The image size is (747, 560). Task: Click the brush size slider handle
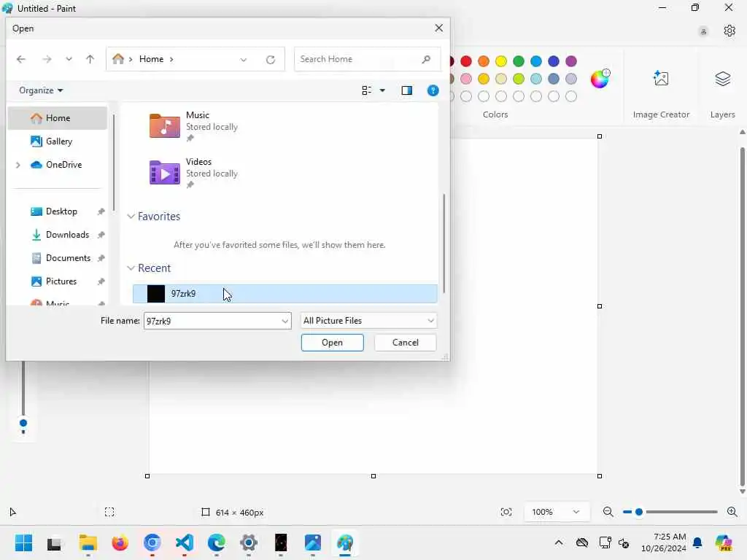23,424
